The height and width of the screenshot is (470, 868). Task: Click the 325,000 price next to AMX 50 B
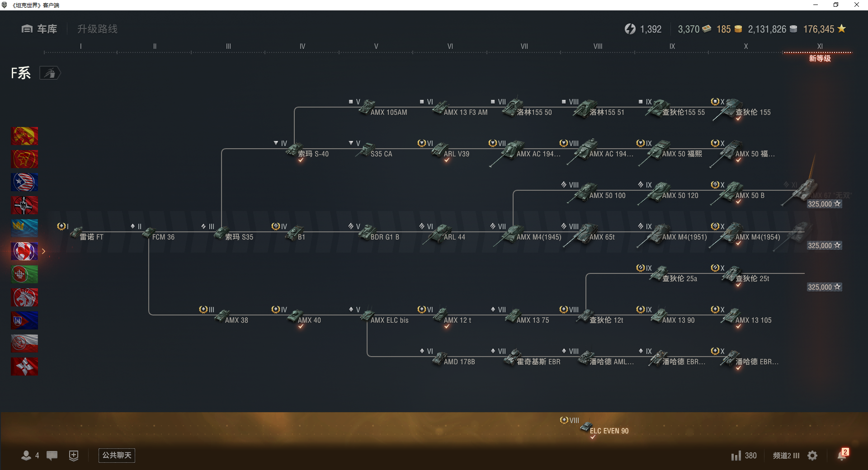click(x=825, y=204)
